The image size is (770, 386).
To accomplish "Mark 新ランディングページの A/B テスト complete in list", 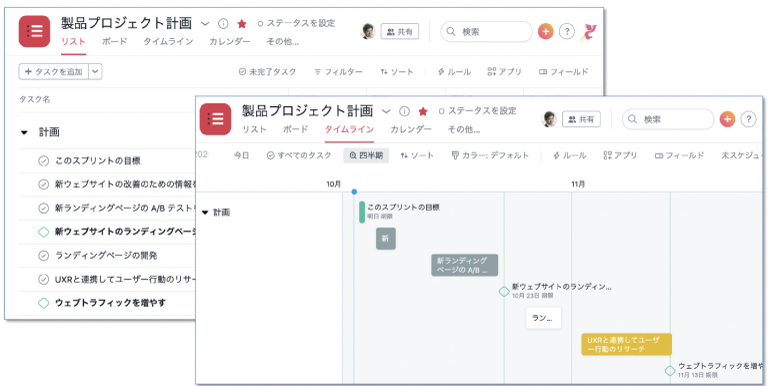I will (44, 208).
